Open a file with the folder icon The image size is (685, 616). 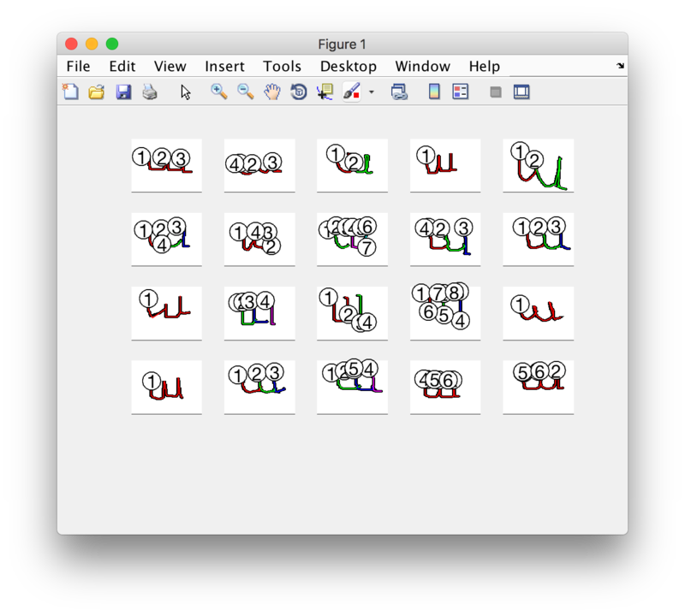click(97, 92)
